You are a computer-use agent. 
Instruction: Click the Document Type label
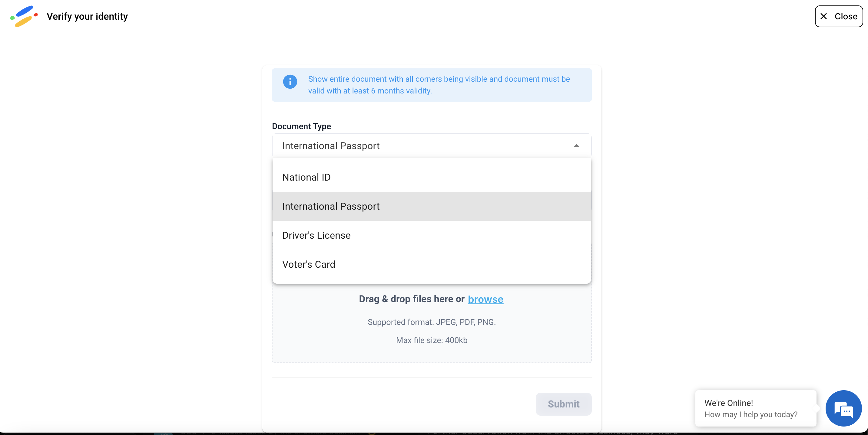(x=301, y=126)
